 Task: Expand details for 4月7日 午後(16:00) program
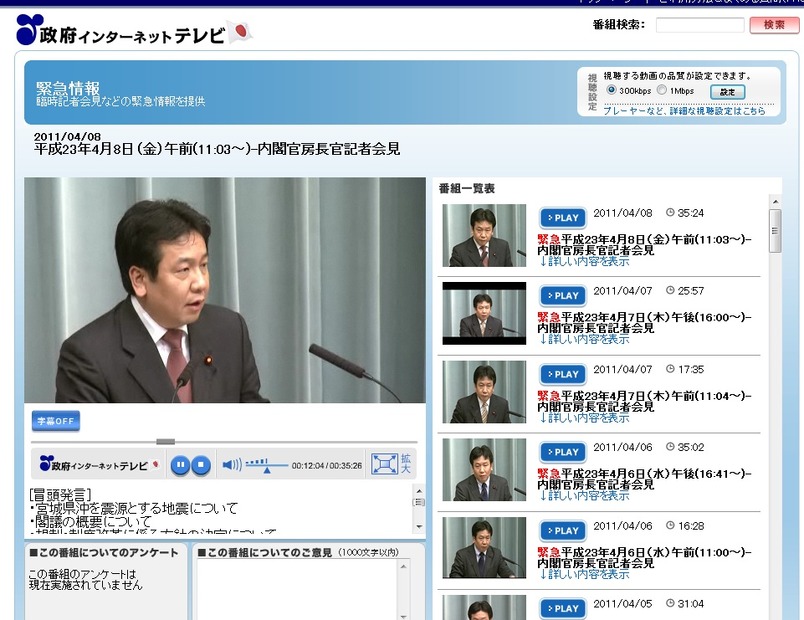pos(584,339)
